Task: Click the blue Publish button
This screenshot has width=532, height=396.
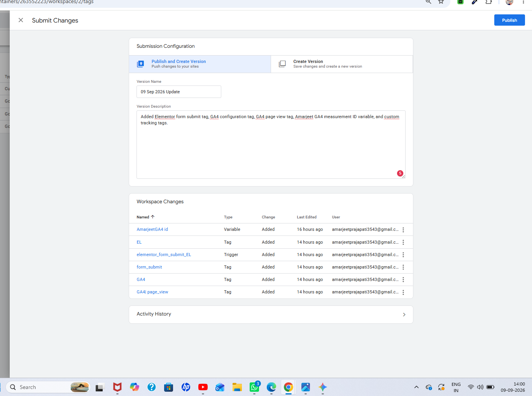Action: coord(509,20)
